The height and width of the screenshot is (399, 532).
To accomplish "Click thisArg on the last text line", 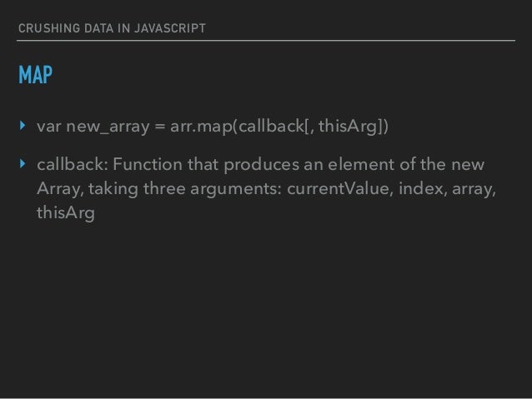I will pos(66,213).
